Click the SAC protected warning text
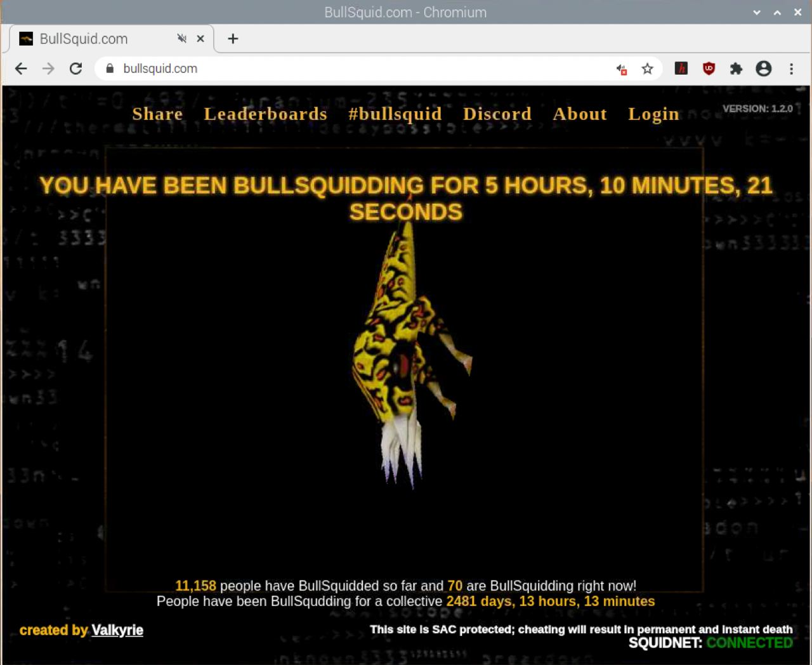812x665 pixels. (x=581, y=629)
